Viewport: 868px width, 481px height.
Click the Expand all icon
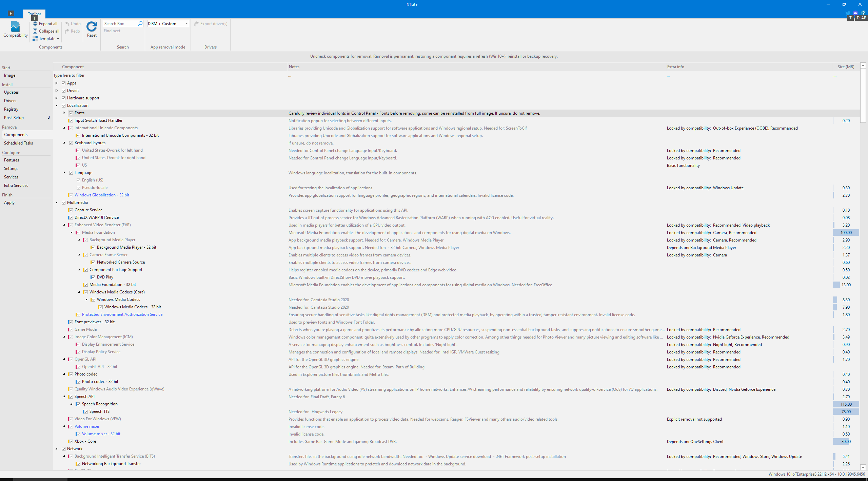pyautogui.click(x=35, y=23)
